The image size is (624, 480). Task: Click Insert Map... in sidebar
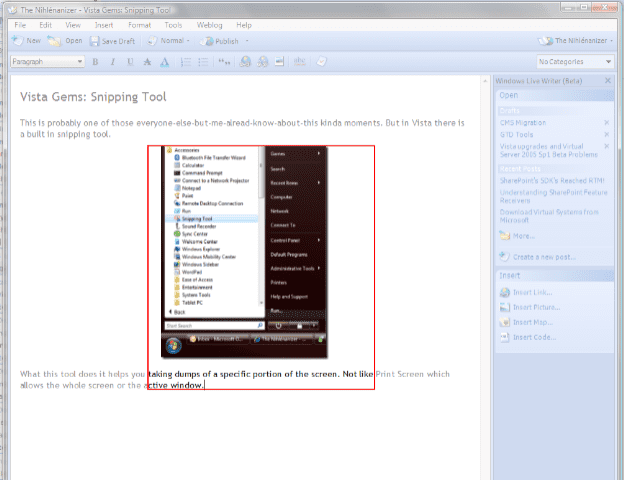click(x=526, y=322)
